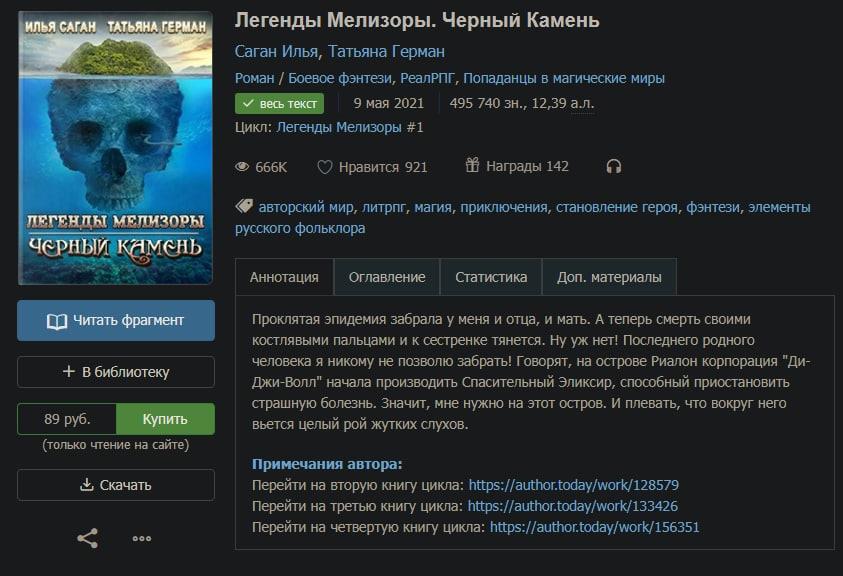Open the Оглавление tab

pos(387,277)
